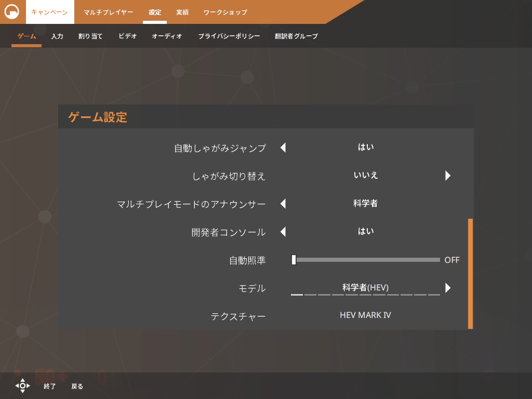Click the HEV MARK IV texture value
The height and width of the screenshot is (399, 532).
tap(365, 315)
